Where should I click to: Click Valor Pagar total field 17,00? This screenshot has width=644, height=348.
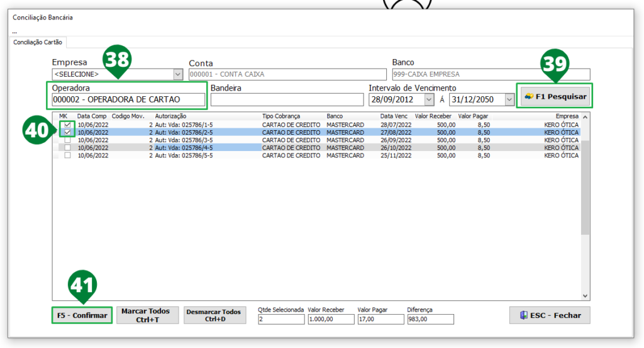point(380,319)
